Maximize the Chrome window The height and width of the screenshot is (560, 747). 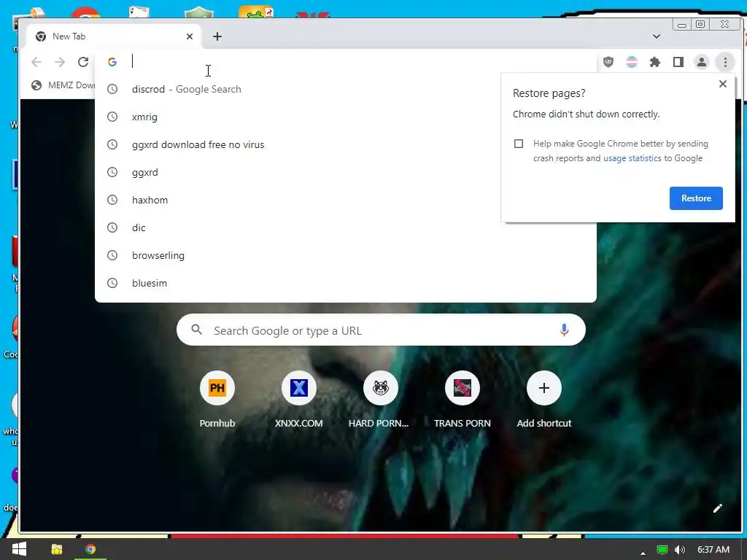pos(700,24)
